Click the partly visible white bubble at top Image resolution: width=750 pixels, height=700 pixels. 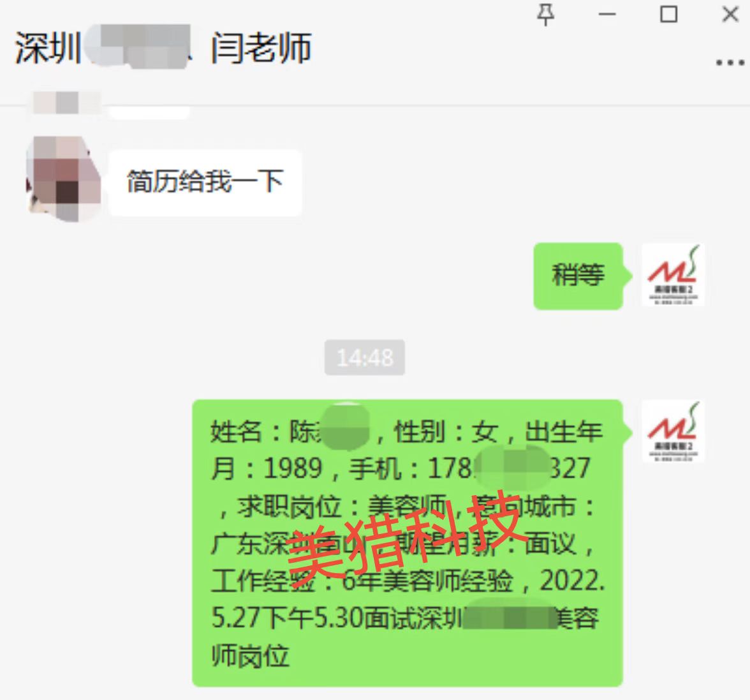coord(149,114)
